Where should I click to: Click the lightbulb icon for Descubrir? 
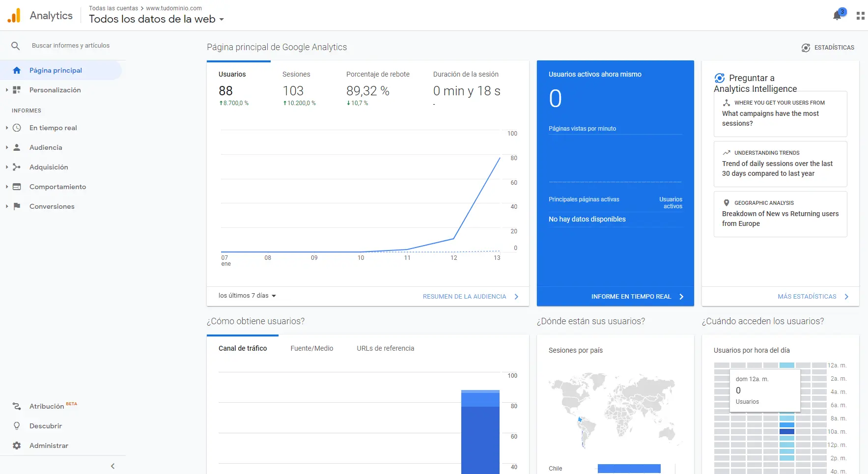pyautogui.click(x=17, y=426)
